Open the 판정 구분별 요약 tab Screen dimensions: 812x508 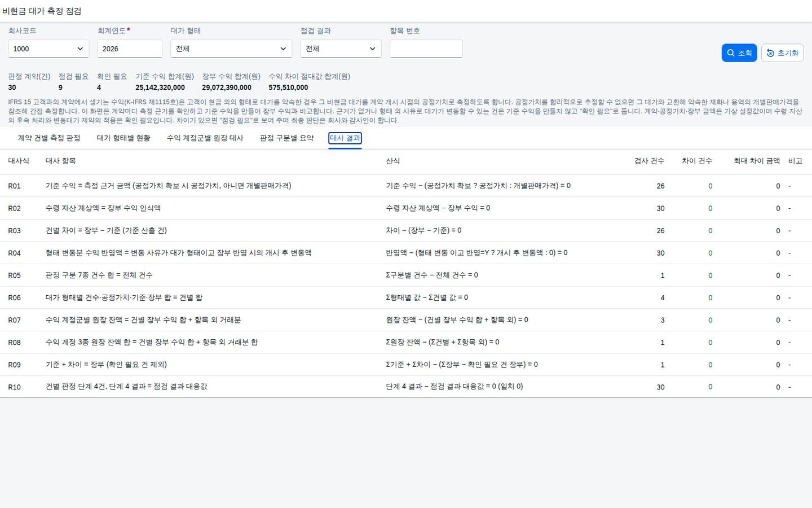pyautogui.click(x=287, y=138)
